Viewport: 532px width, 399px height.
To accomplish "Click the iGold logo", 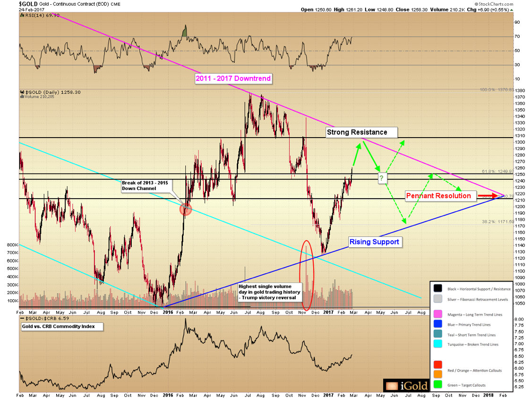I will click(406, 386).
